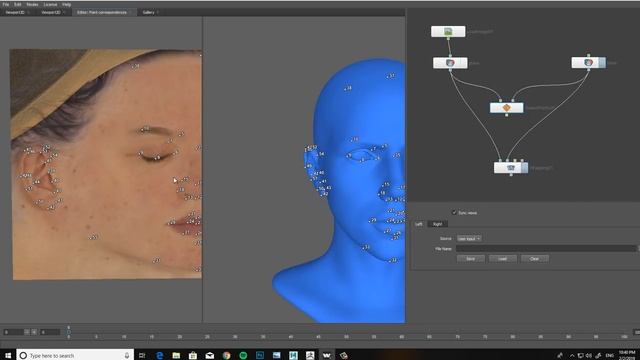Select the LoadImage node in the graph
The width and height of the screenshot is (640, 360).
(448, 31)
